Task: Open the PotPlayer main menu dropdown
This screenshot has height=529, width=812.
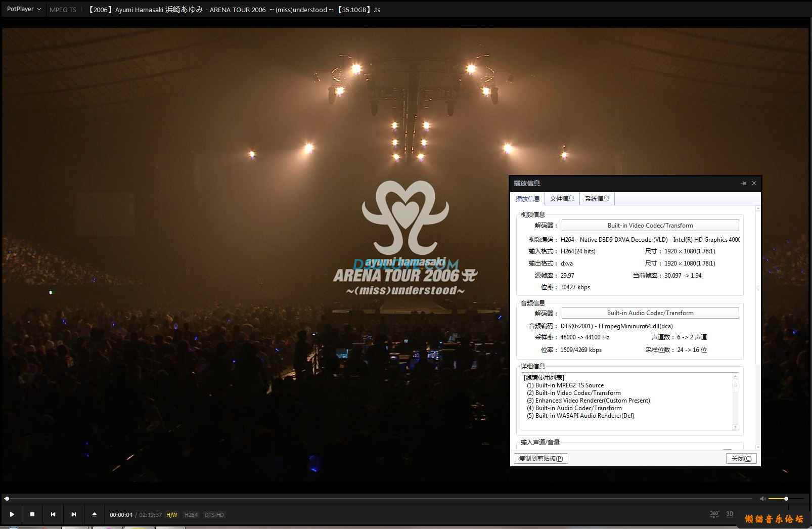Action: tap(24, 9)
